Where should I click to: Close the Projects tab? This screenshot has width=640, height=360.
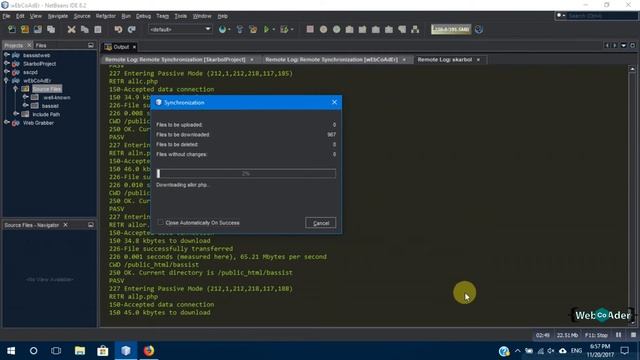tap(29, 45)
